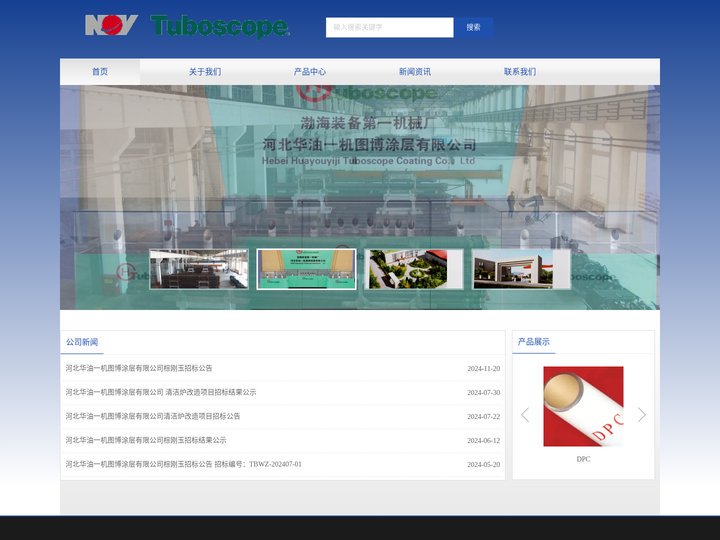This screenshot has height=540, width=720.
Task: Open news with 招标编号 TBWZ-202407-01
Action: 184,464
